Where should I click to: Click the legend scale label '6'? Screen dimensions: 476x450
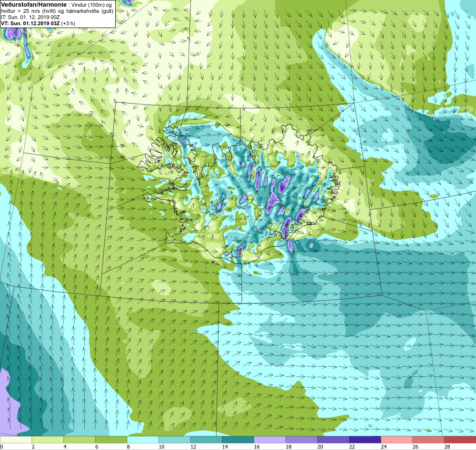tap(96, 447)
